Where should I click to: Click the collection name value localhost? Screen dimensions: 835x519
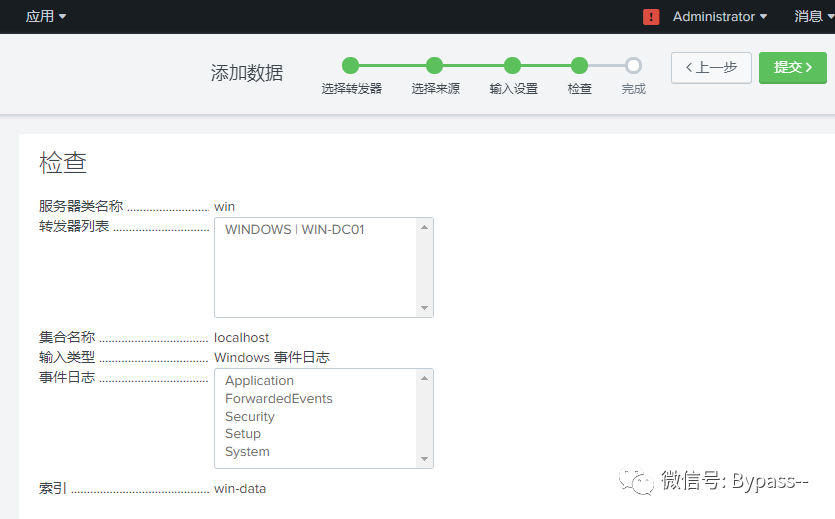[x=241, y=337]
